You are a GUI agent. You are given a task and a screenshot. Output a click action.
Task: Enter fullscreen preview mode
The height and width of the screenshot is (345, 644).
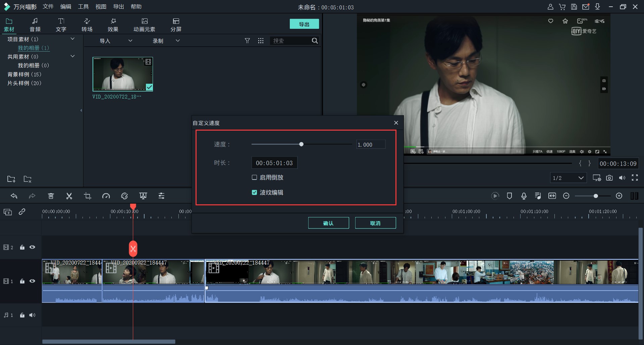[635, 178]
